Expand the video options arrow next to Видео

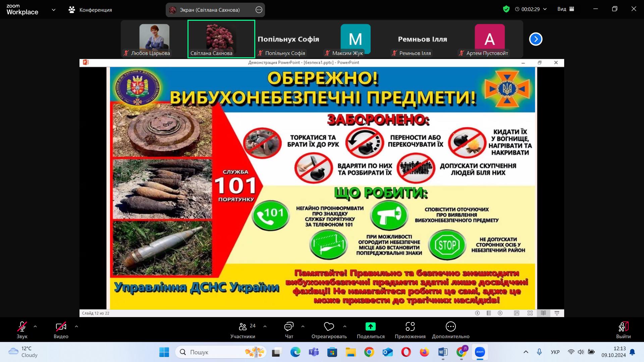coord(76,326)
